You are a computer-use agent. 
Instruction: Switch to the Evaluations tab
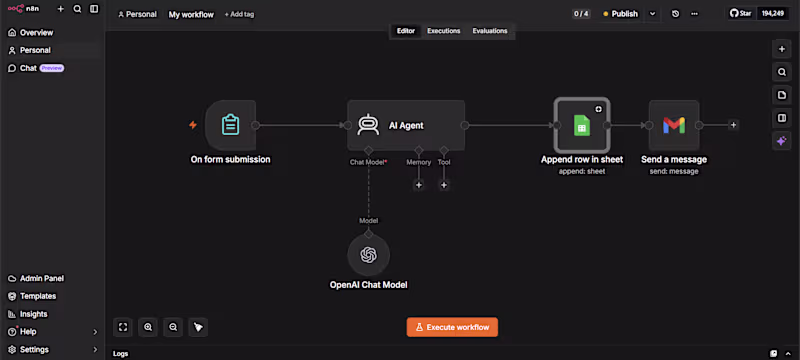tap(490, 31)
